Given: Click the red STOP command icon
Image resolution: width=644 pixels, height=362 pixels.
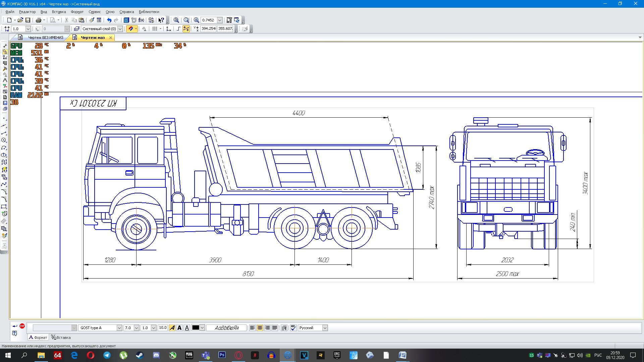Looking at the screenshot, I should tap(22, 326).
